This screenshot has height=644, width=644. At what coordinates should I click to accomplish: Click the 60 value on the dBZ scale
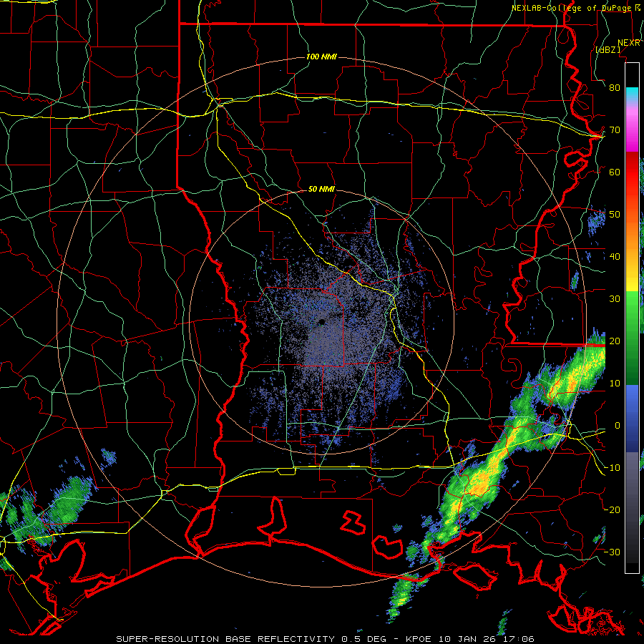click(x=615, y=172)
